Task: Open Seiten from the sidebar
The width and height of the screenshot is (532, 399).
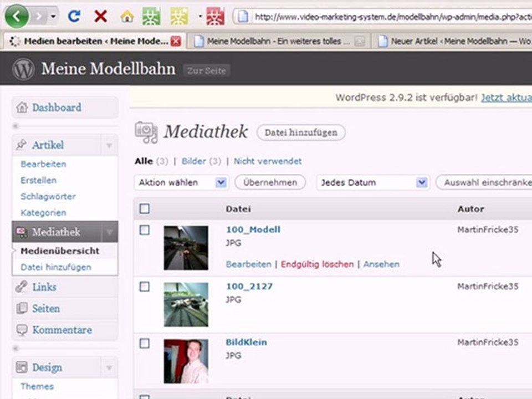Action: click(x=46, y=309)
